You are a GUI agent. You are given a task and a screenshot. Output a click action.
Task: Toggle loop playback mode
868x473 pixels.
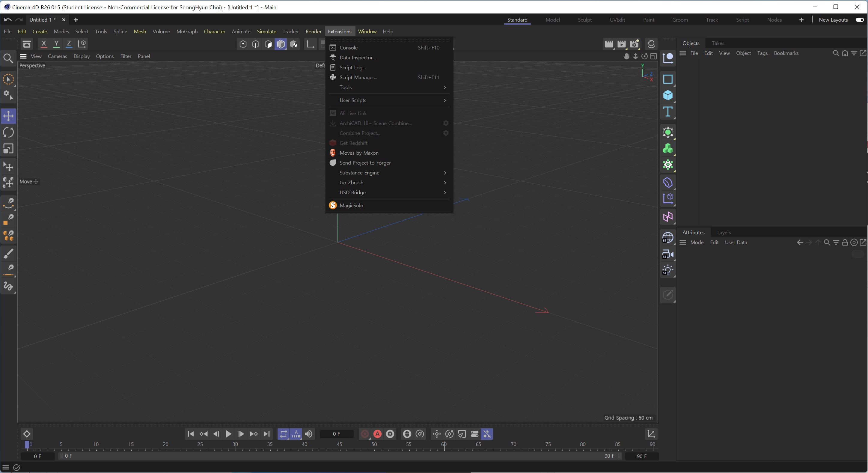(283, 434)
